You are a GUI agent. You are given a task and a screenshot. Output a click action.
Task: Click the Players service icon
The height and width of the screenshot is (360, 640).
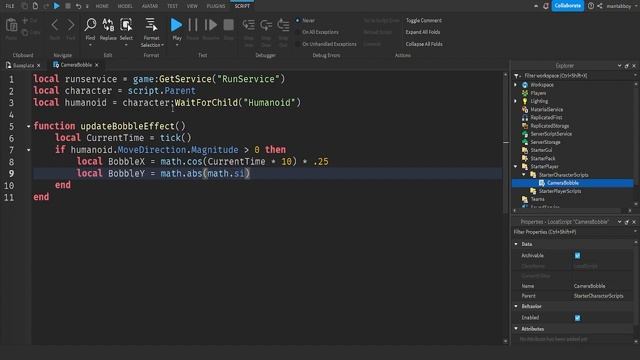coord(525,93)
